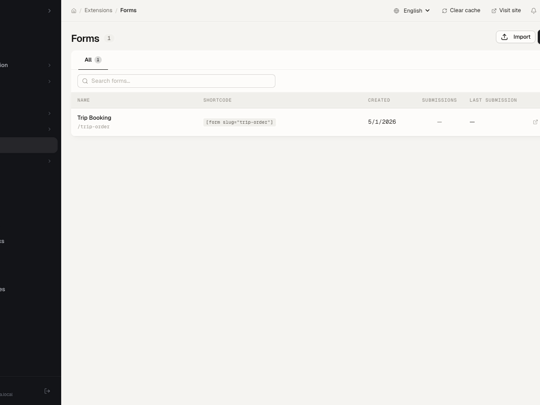This screenshot has height=405, width=540.
Task: Click the search magnifier icon
Action: (85, 81)
